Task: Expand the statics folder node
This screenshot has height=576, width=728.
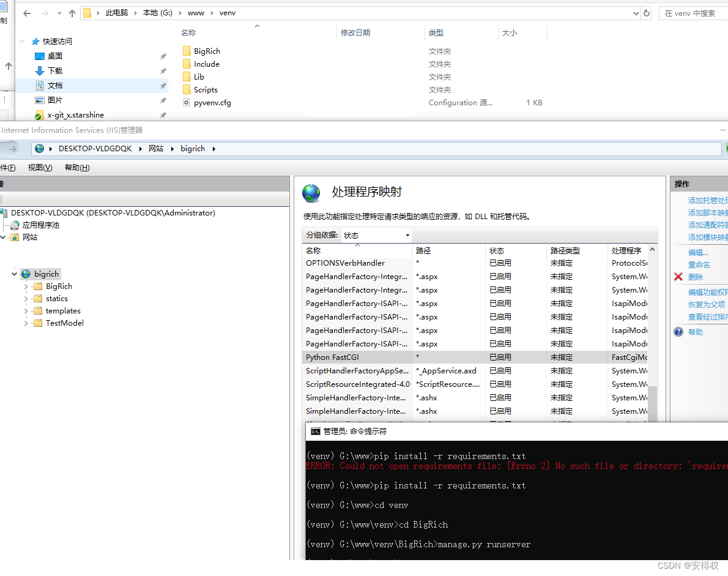Action: click(x=26, y=299)
